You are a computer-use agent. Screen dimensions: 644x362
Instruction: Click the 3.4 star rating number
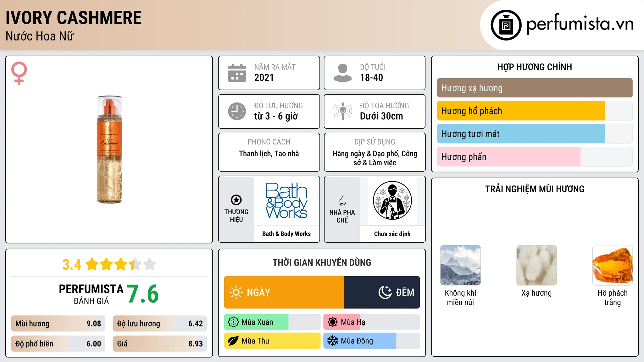(x=72, y=265)
